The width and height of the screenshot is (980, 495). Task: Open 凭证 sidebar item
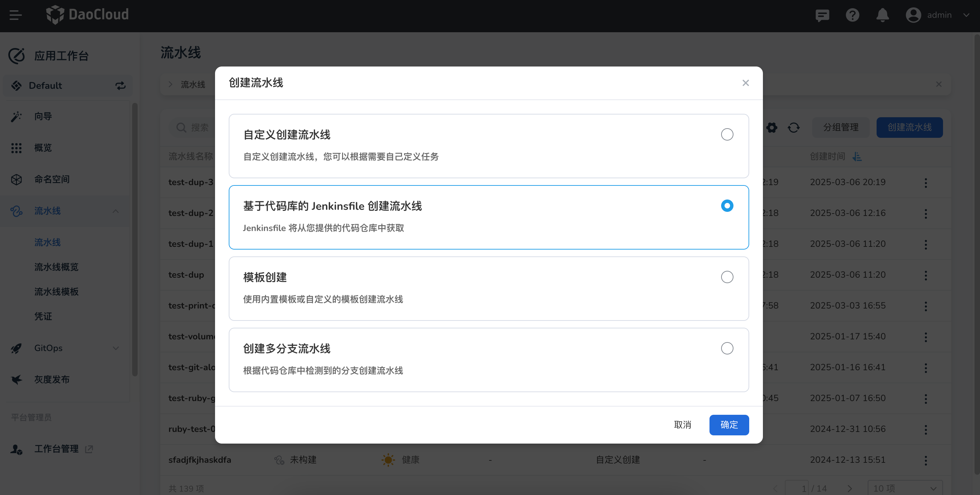pos(43,316)
